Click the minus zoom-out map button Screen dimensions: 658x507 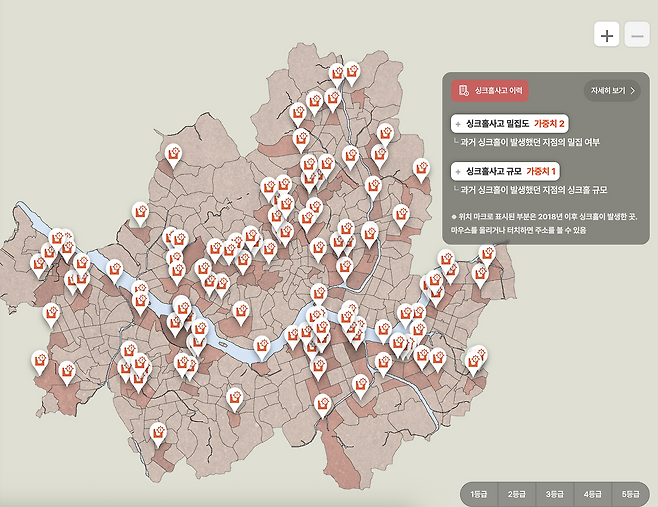pyautogui.click(x=637, y=35)
